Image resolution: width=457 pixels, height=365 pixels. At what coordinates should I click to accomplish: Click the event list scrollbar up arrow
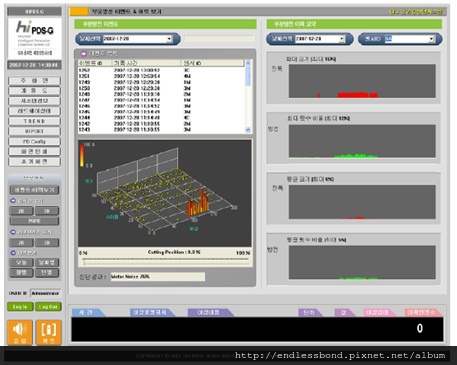[x=248, y=63]
